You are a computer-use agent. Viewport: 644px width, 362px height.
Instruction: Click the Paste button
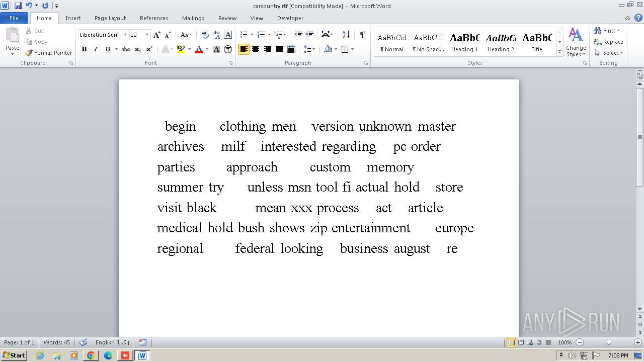pos(12,40)
